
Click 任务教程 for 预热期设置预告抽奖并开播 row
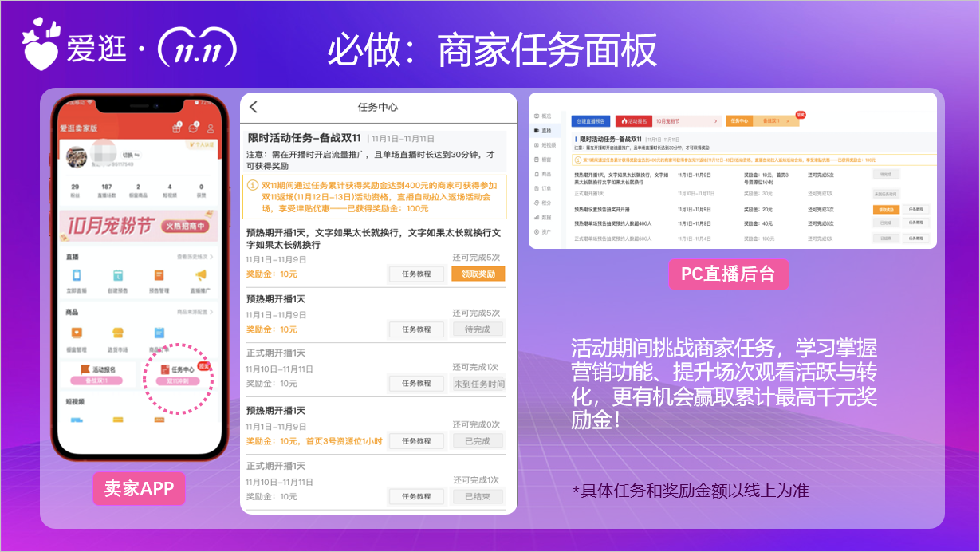[x=916, y=209]
